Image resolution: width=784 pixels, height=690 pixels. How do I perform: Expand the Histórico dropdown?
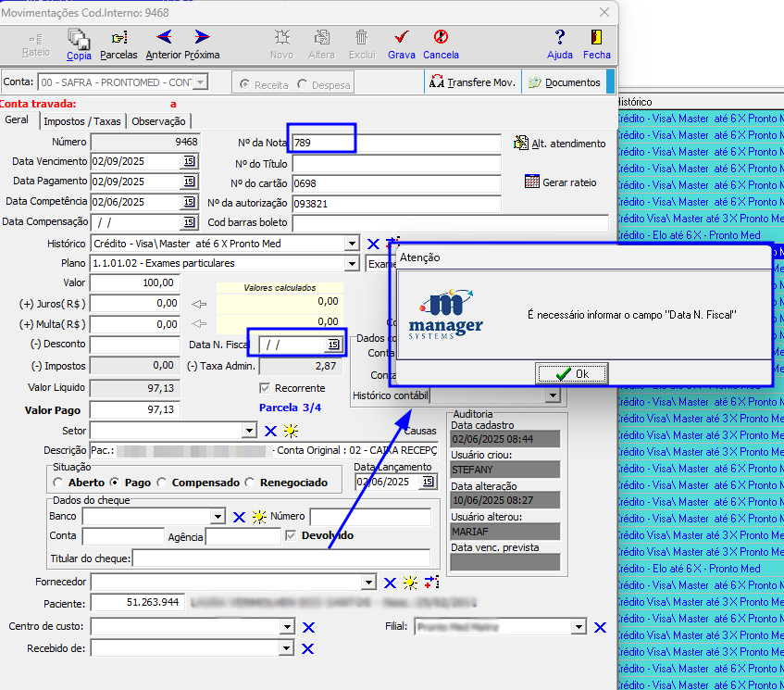(352, 244)
